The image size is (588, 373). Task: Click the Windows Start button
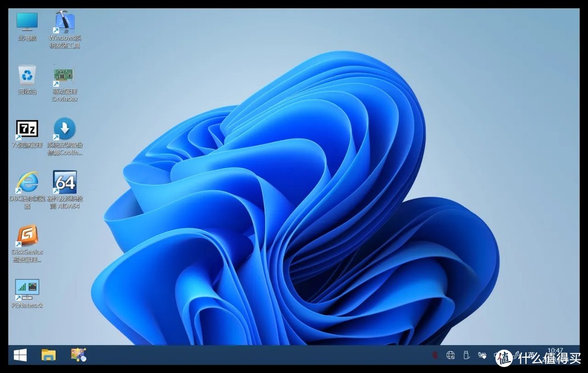(20, 355)
